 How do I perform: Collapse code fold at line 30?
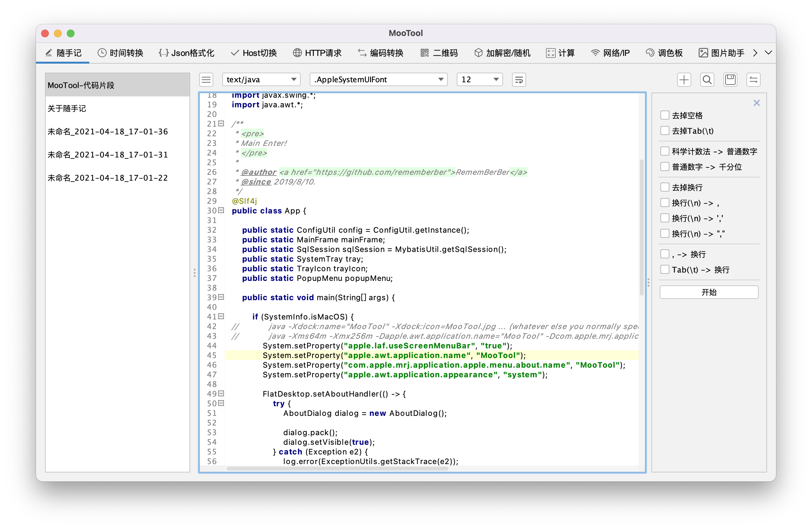point(221,210)
